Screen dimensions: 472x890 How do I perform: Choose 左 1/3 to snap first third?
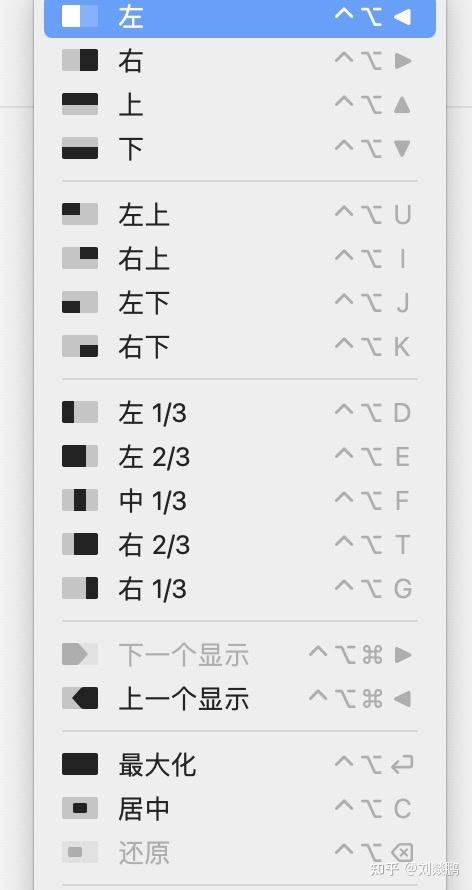pyautogui.click(x=239, y=412)
